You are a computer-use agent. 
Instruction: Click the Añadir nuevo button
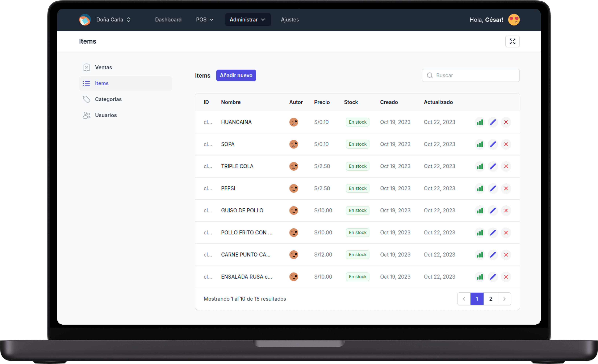[x=236, y=76]
